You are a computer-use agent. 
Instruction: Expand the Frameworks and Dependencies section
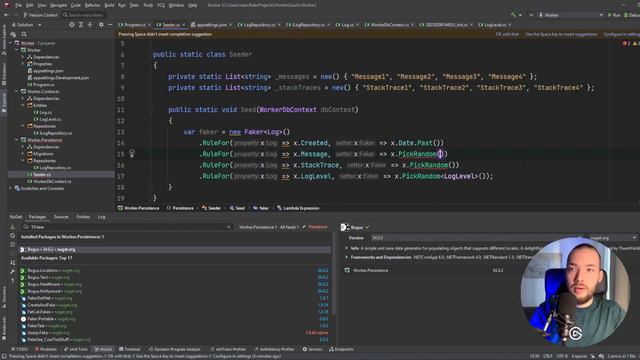[x=347, y=258]
